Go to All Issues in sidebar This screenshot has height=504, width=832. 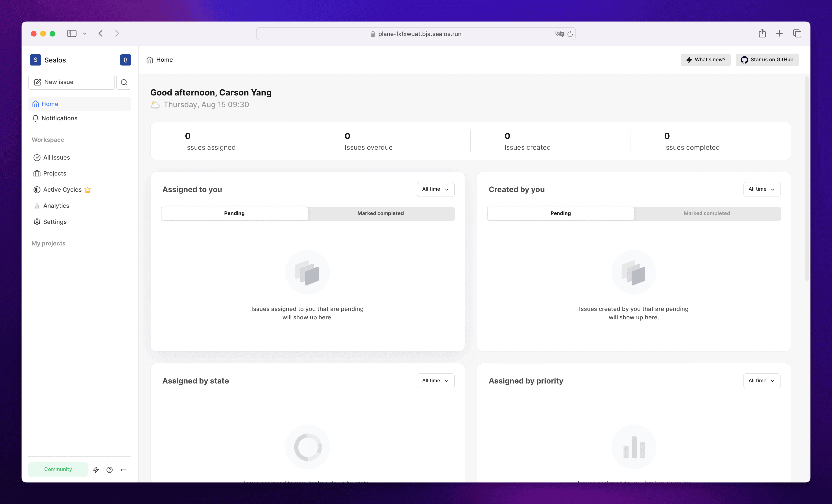56,157
